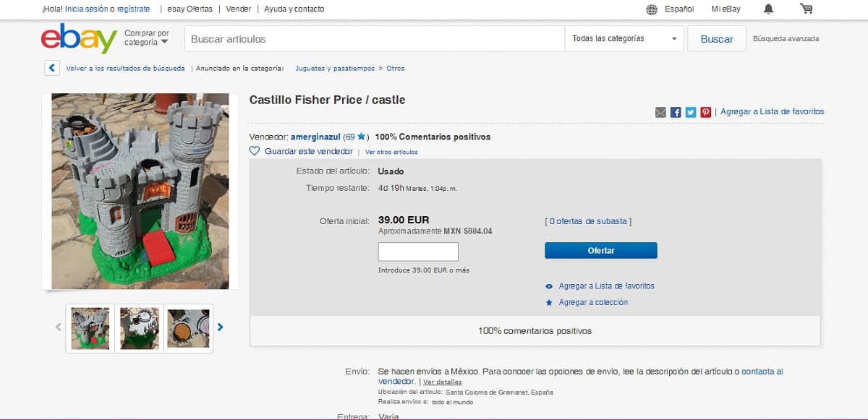The width and height of the screenshot is (868, 420).
Task: Share listing via email envelope icon
Action: click(x=660, y=112)
